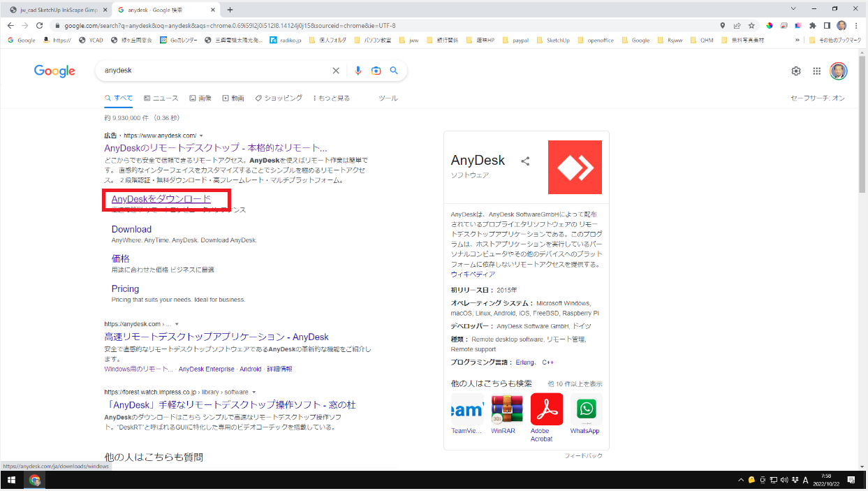Open the SketchUp bookmarks folder

(552, 41)
